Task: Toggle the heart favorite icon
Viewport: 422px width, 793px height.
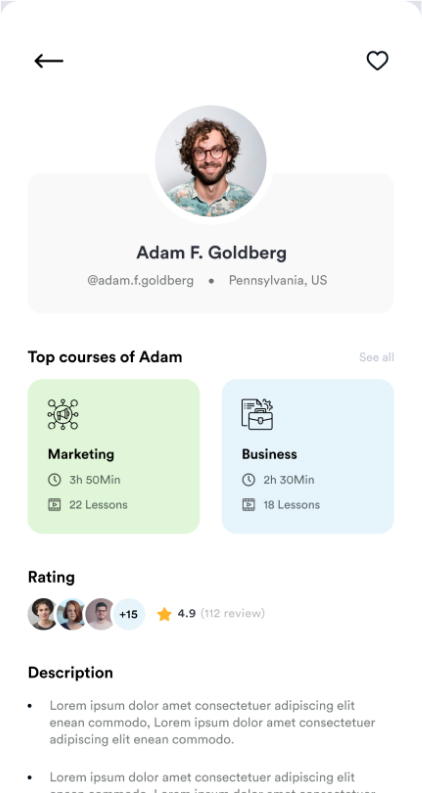Action: point(377,61)
